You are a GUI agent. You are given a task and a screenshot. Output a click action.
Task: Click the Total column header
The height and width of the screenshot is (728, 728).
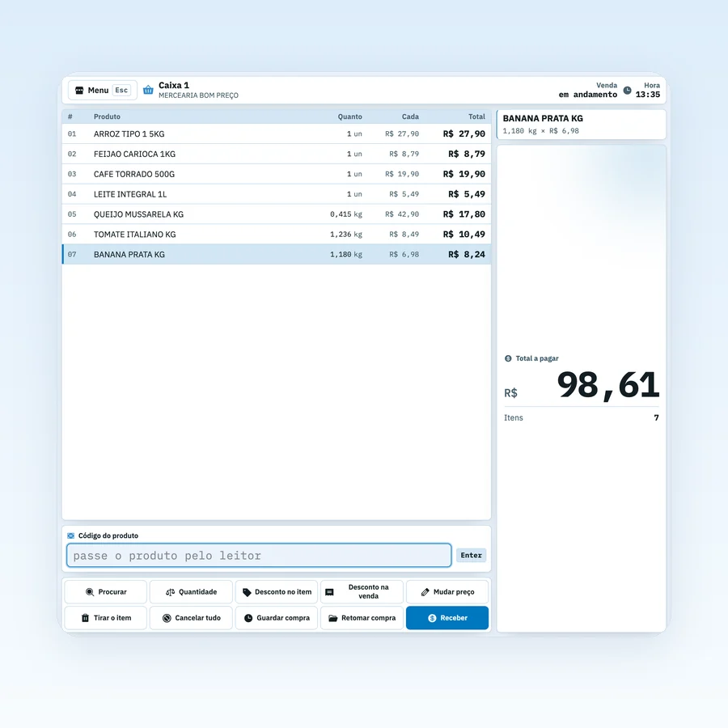click(476, 116)
